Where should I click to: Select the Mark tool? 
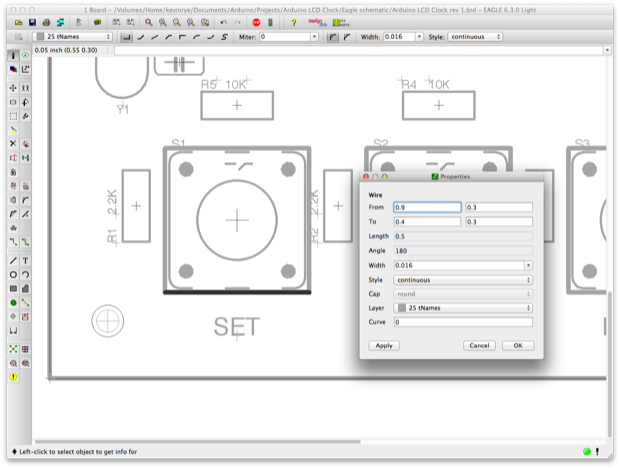26,70
